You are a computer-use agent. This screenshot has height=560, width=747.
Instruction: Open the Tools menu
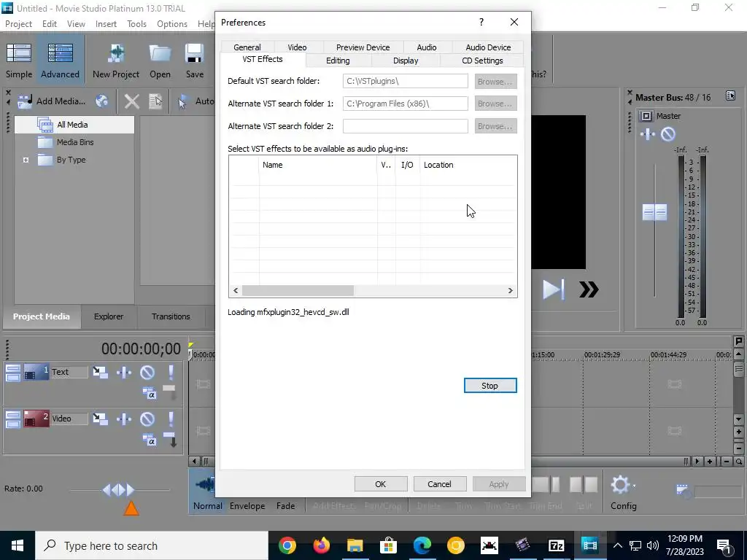coord(136,24)
